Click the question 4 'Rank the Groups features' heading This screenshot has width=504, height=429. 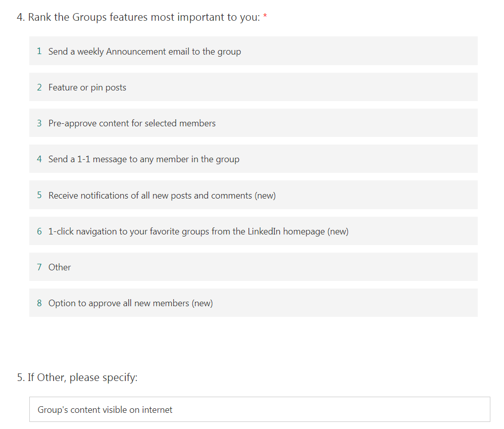click(x=138, y=17)
